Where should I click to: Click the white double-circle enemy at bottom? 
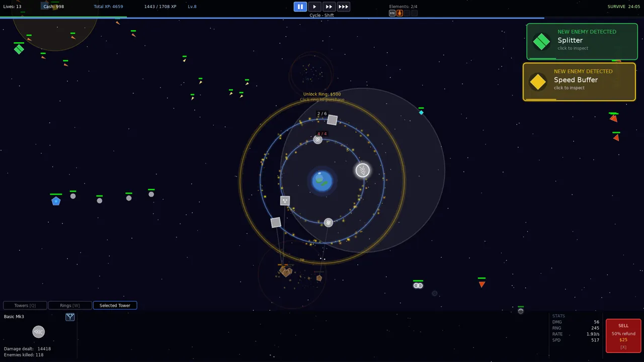pyautogui.click(x=418, y=286)
